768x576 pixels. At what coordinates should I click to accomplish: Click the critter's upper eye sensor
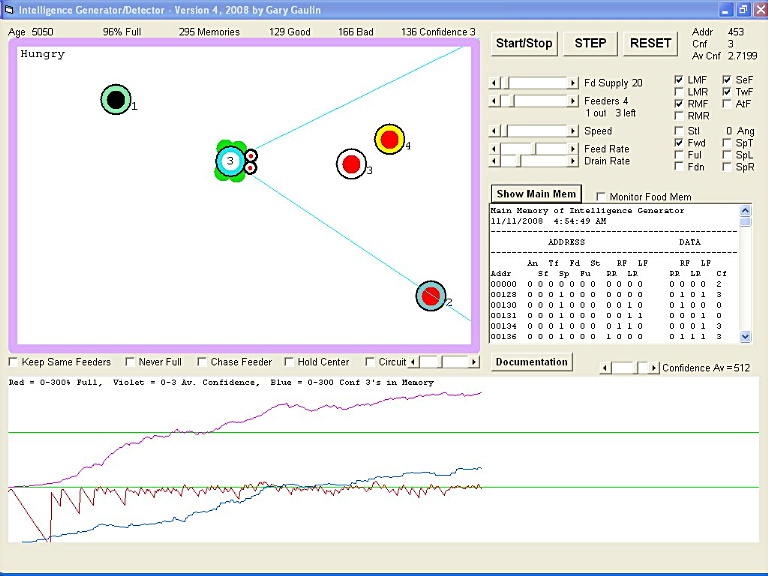click(x=251, y=155)
